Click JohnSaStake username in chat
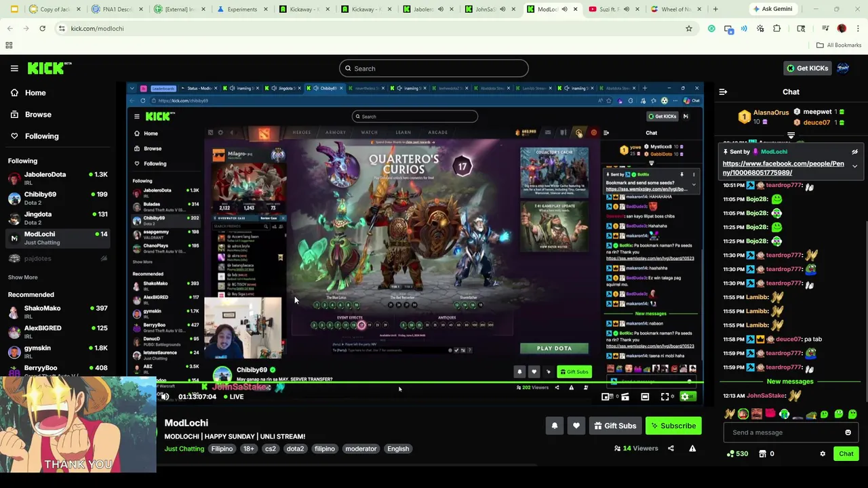The image size is (868, 488). (766, 396)
